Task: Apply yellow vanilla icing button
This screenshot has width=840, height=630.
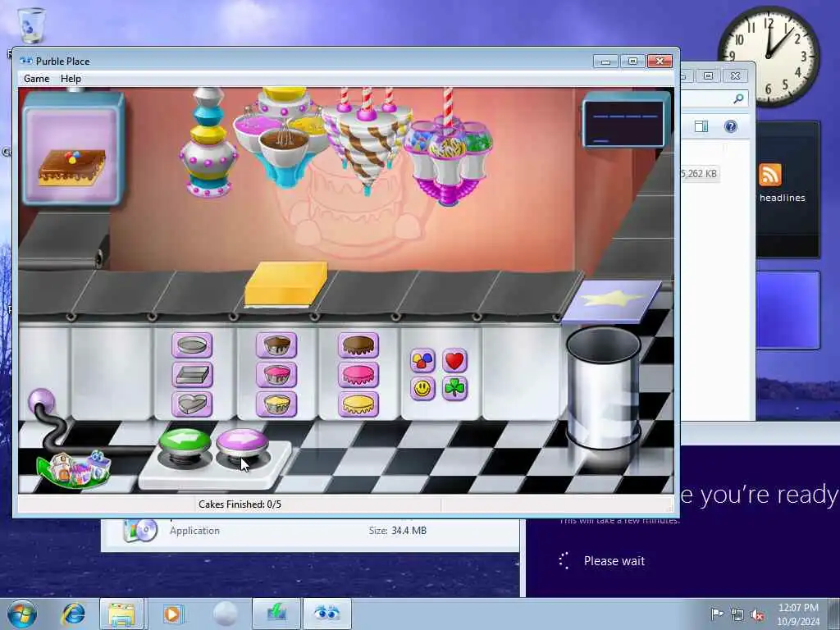Action: click(x=358, y=404)
